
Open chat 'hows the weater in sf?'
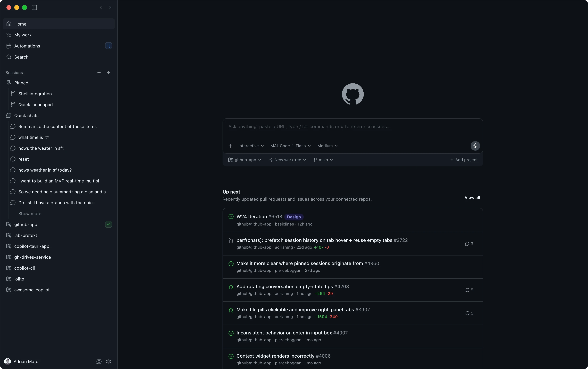pyautogui.click(x=59, y=148)
